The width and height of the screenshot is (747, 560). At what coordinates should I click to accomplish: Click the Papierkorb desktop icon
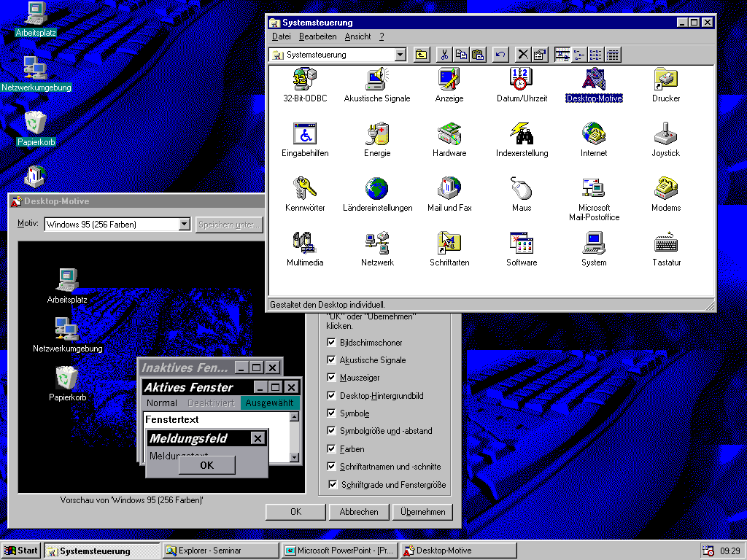pos(36,124)
